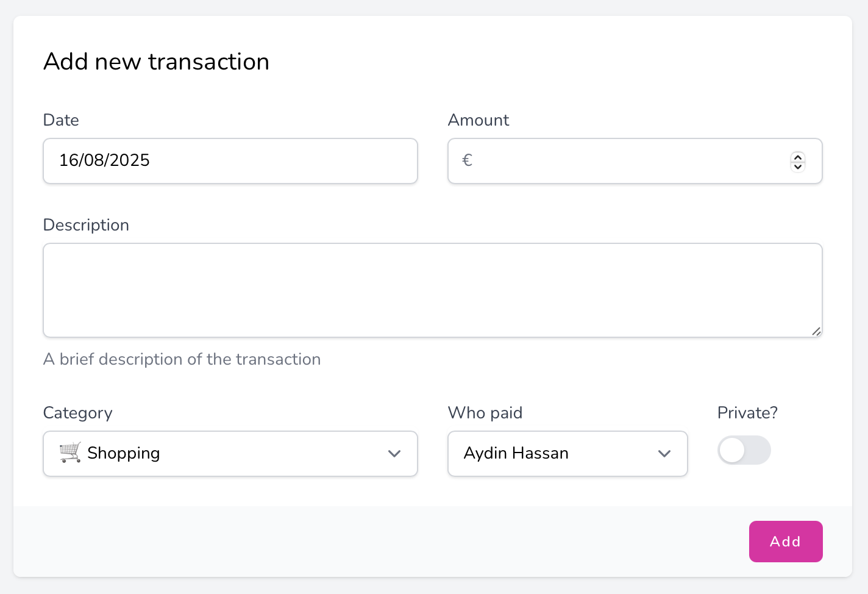Viewport: 868px width, 594px height.
Task: Click the shopping cart icon in Category
Action: click(70, 453)
